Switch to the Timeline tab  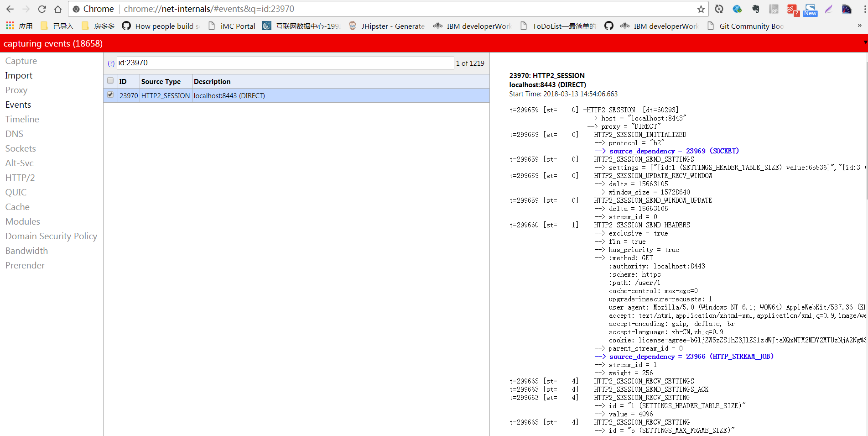click(x=22, y=119)
